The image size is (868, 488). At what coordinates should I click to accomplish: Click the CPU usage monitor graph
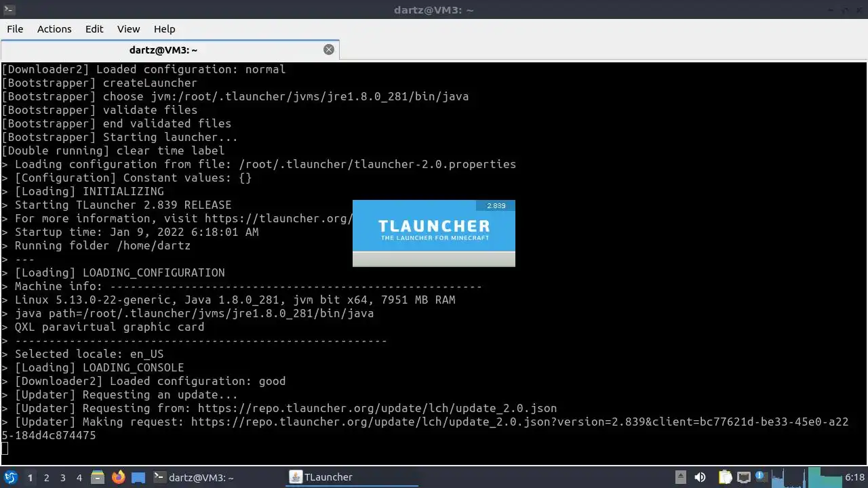(787, 477)
